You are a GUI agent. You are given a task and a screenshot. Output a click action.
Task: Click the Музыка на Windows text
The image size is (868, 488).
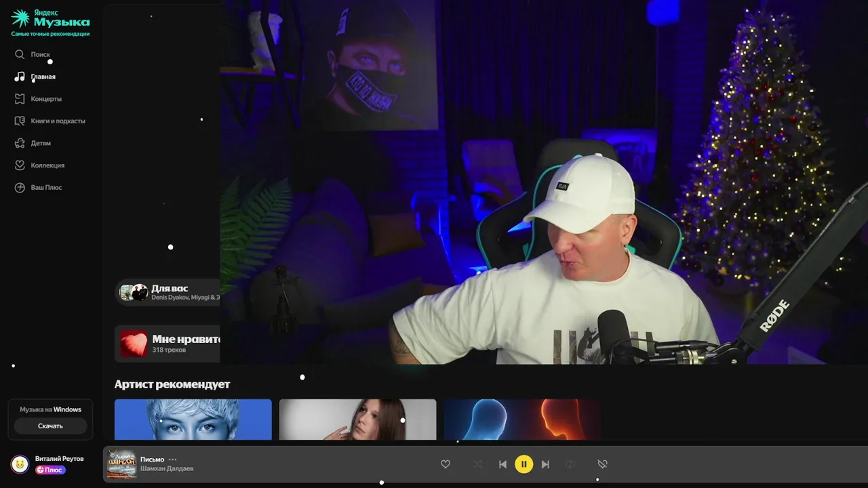point(50,409)
